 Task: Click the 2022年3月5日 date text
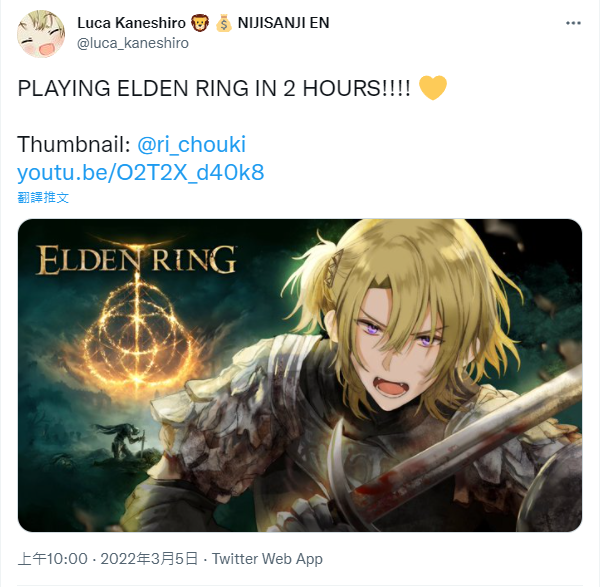click(149, 559)
